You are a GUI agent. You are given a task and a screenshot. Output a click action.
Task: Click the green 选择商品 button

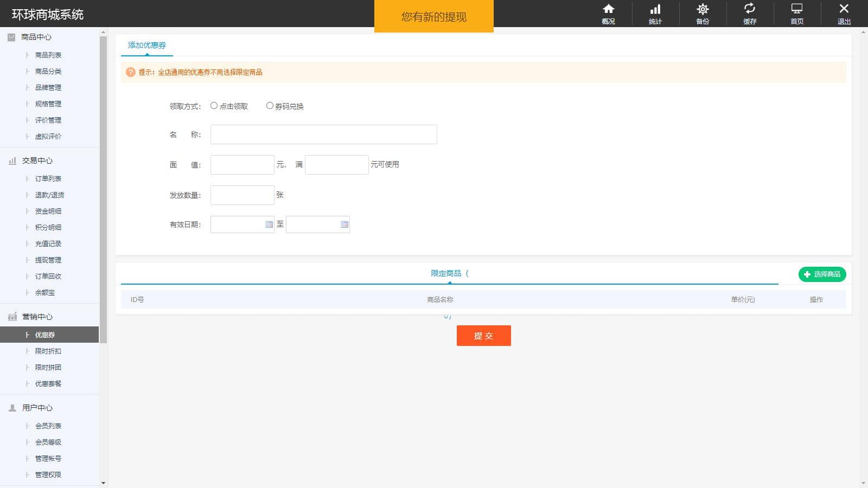822,274
